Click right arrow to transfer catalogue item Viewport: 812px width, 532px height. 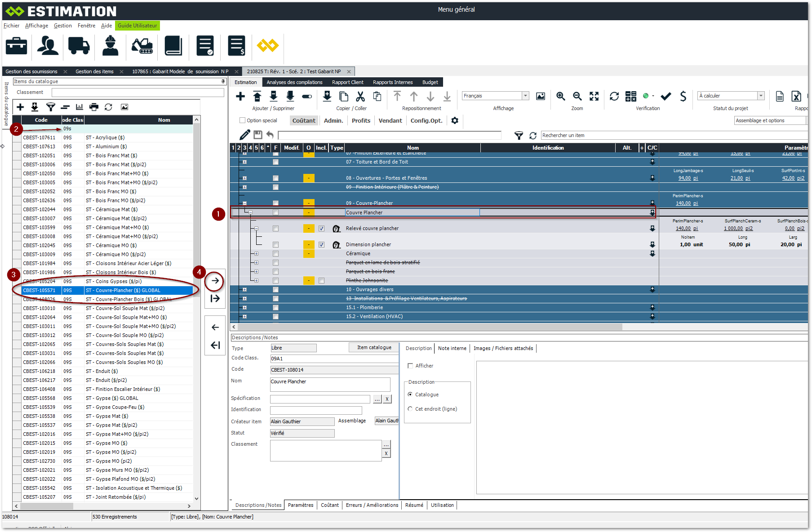pos(215,281)
